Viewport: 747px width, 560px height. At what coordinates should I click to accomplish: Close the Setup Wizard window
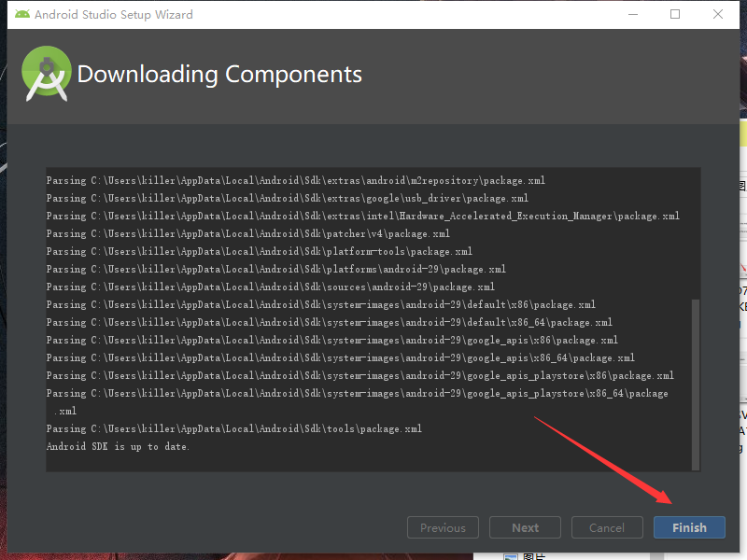click(718, 14)
